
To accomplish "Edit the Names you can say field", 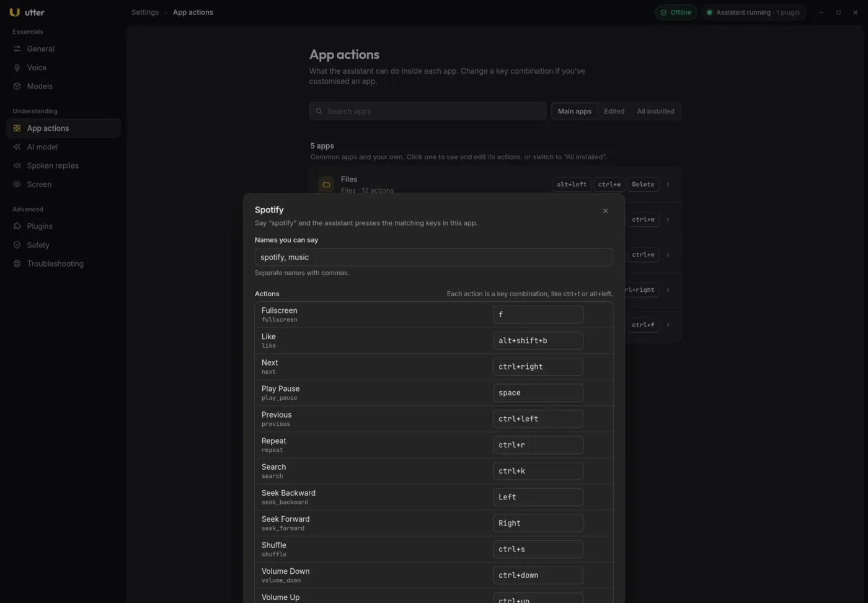I will click(x=433, y=257).
